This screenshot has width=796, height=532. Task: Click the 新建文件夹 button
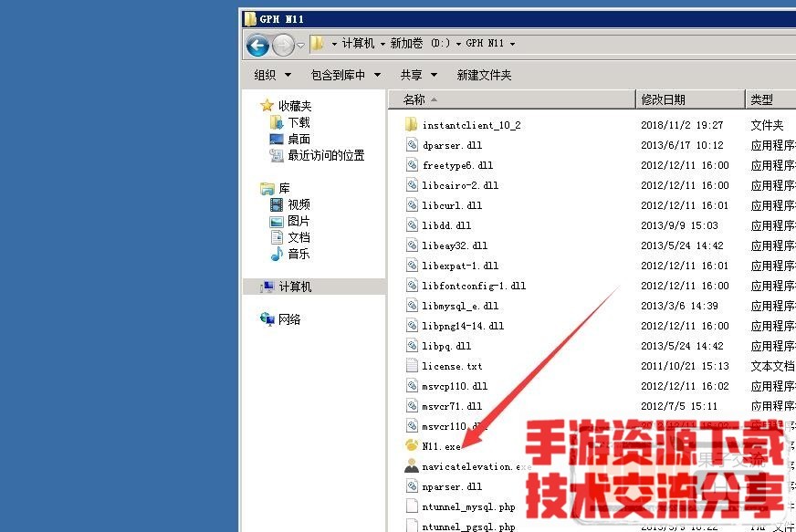[x=484, y=75]
